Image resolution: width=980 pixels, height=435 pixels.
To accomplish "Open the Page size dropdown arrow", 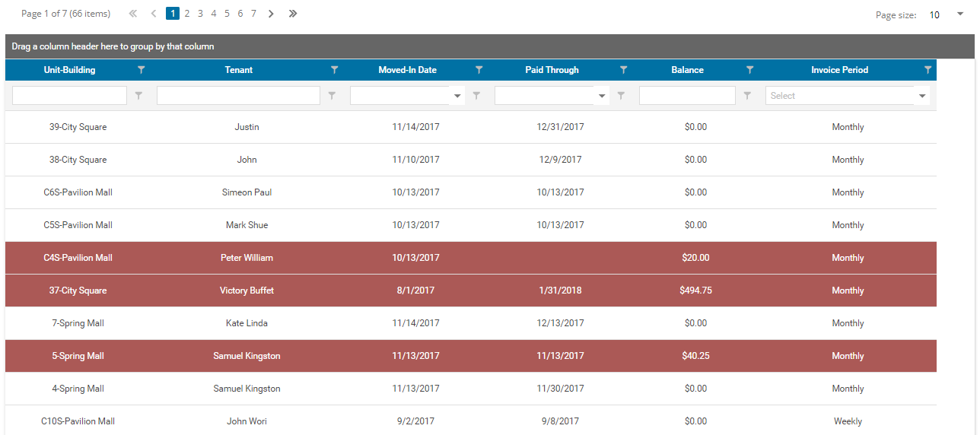I will point(959,14).
